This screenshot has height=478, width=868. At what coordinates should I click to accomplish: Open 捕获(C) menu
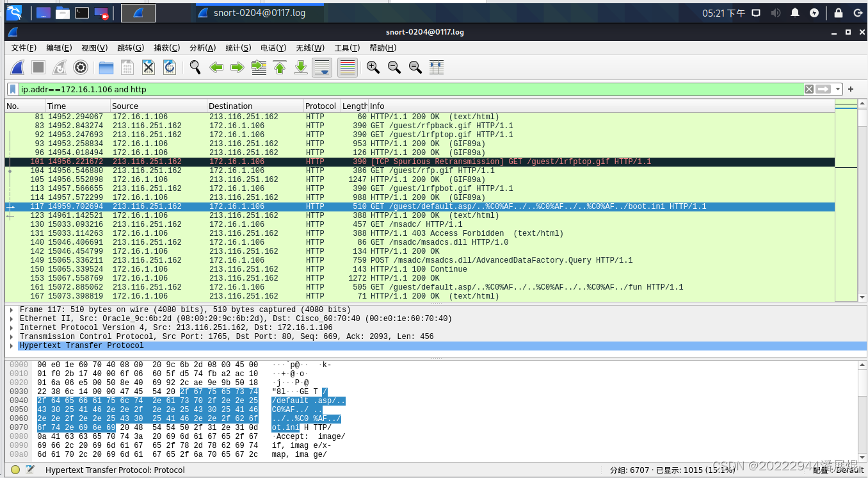pos(166,48)
